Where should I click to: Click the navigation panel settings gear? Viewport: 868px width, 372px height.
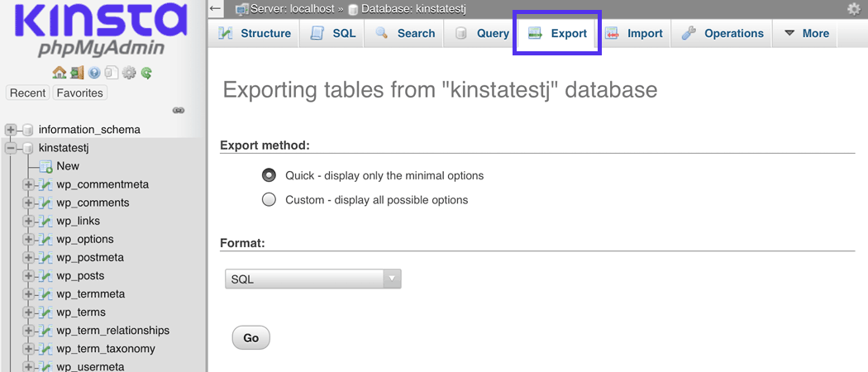coord(129,73)
